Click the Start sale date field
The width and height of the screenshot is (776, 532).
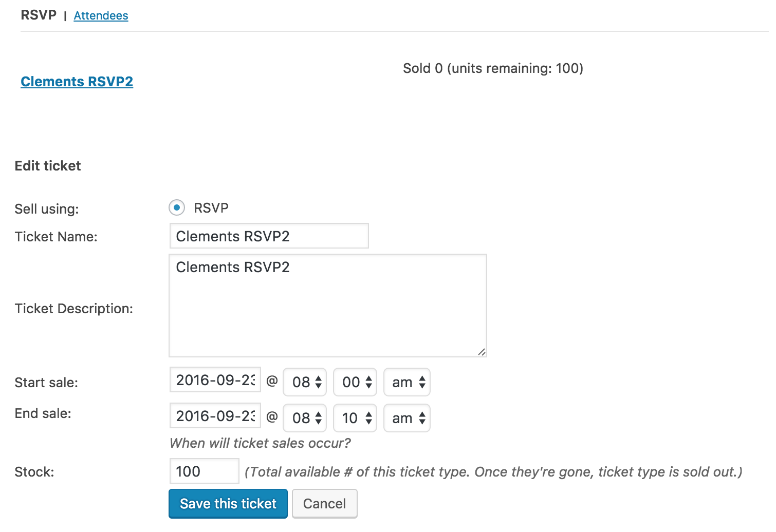(215, 380)
